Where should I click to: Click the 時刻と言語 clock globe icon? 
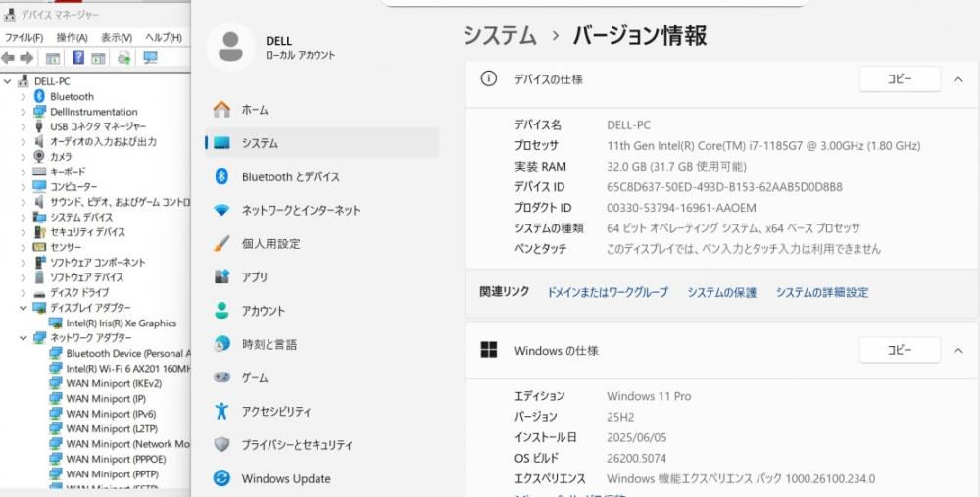tap(221, 344)
